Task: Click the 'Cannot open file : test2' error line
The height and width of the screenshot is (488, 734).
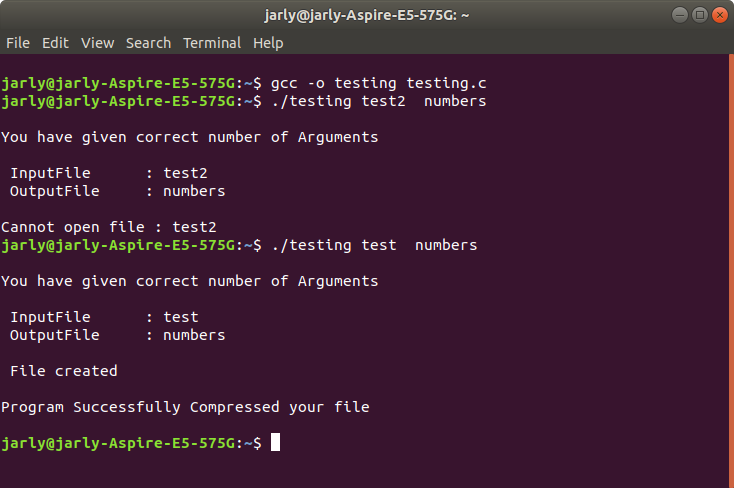Action: click(x=109, y=227)
